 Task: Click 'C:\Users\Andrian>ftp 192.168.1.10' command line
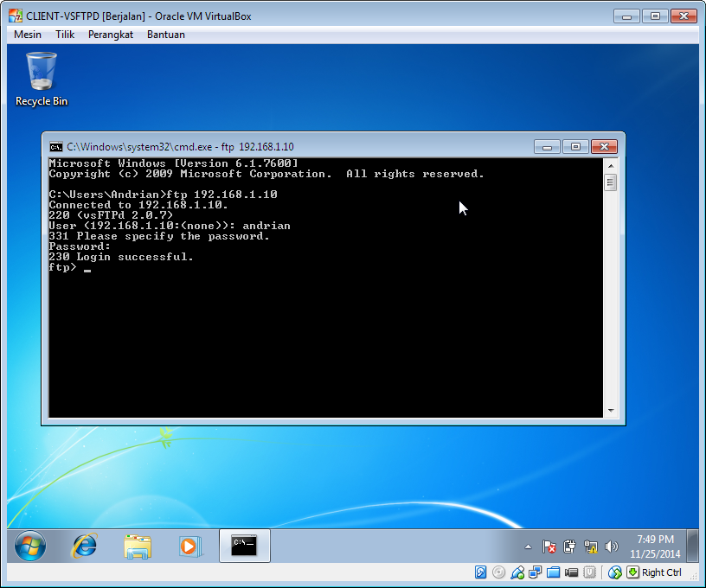pos(163,195)
